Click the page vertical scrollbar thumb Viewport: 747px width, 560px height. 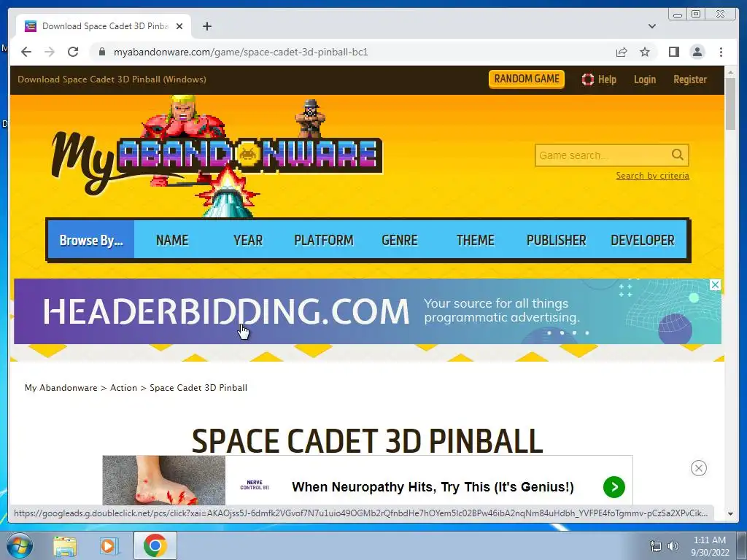(x=730, y=104)
